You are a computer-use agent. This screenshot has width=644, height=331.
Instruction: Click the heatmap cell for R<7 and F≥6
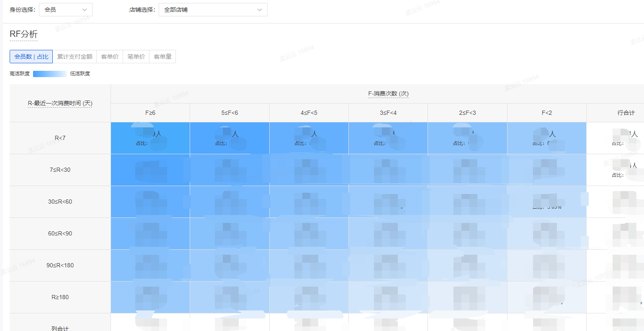[150, 138]
